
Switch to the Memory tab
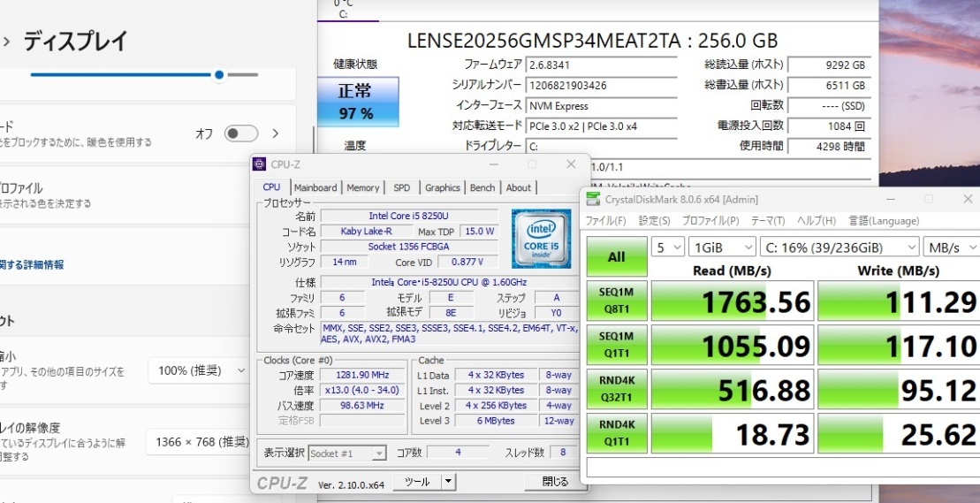point(362,187)
